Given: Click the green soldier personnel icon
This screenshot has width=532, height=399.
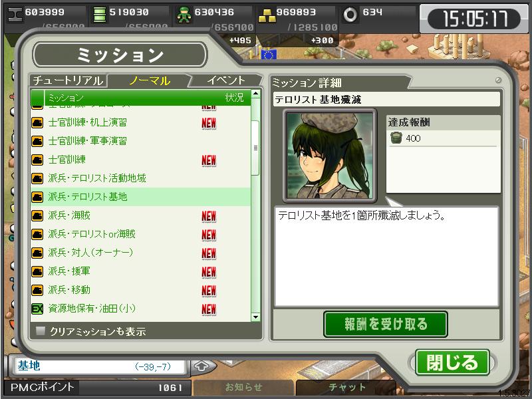Looking at the screenshot, I should pos(184,15).
